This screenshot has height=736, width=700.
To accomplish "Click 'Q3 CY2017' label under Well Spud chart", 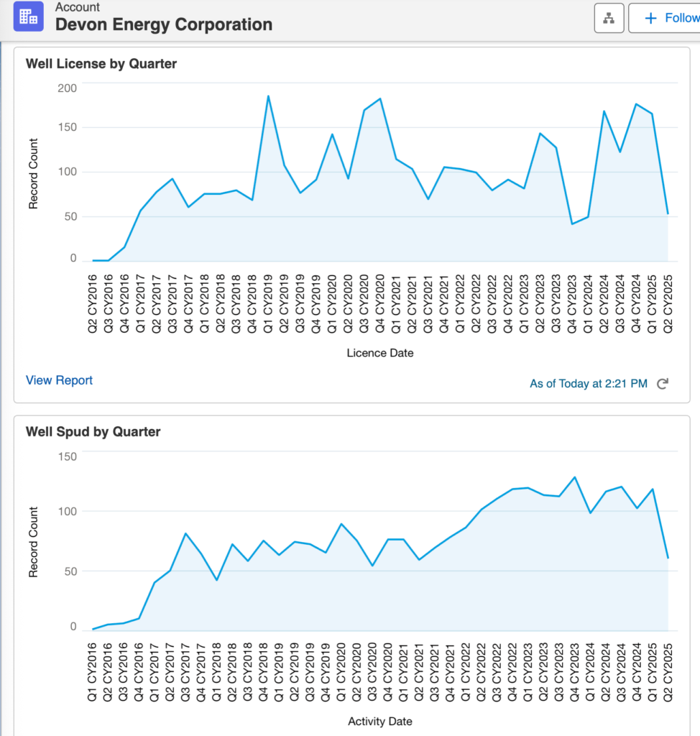I will (185, 673).
